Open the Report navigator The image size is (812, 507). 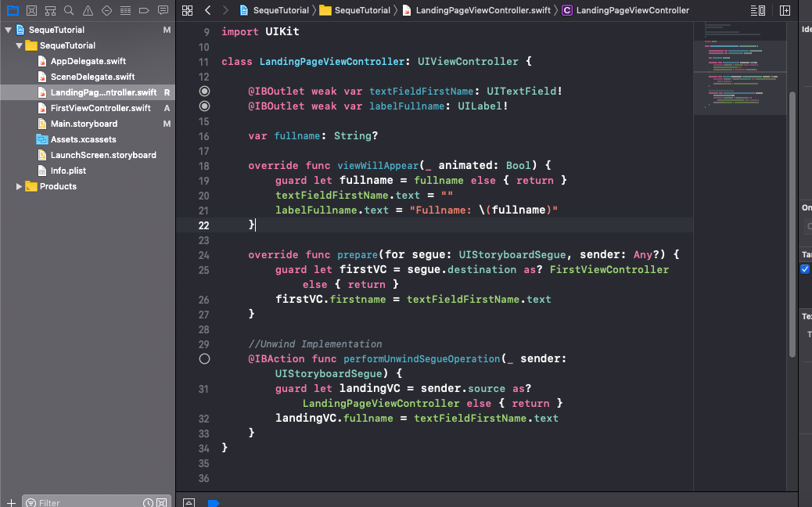point(163,10)
